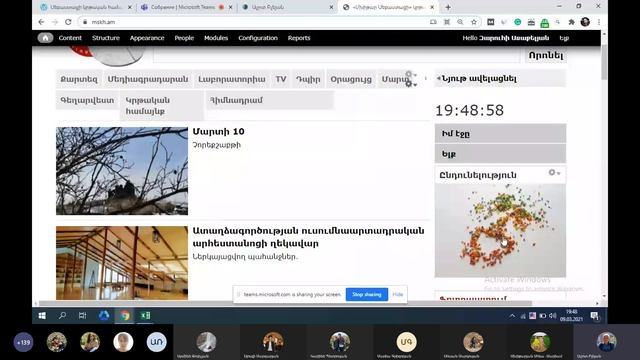Open the Reports admin menu
The width and height of the screenshot is (640, 360).
point(299,38)
